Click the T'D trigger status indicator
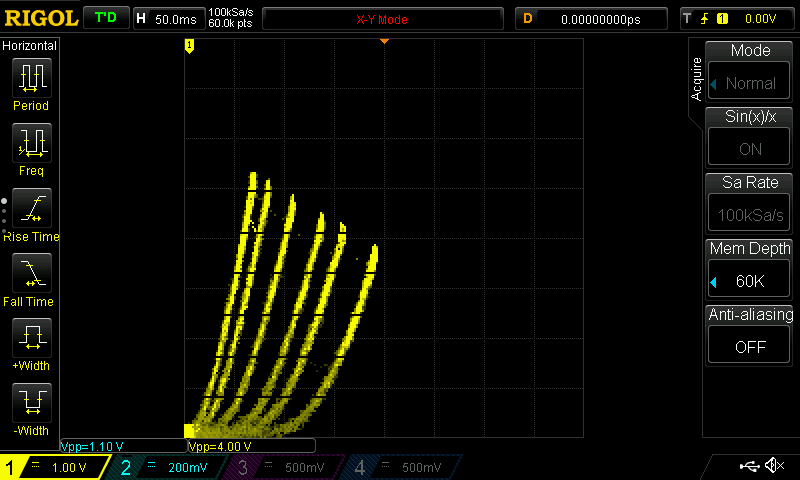Image resolution: width=800 pixels, height=480 pixels. pyautogui.click(x=106, y=18)
